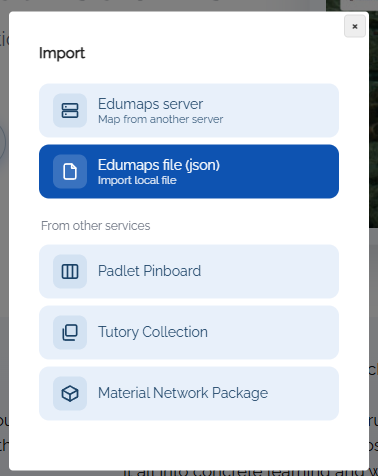Viewport: 378px width, 476px height.
Task: Click the cube icon for Material Network Package
Action: tap(70, 393)
